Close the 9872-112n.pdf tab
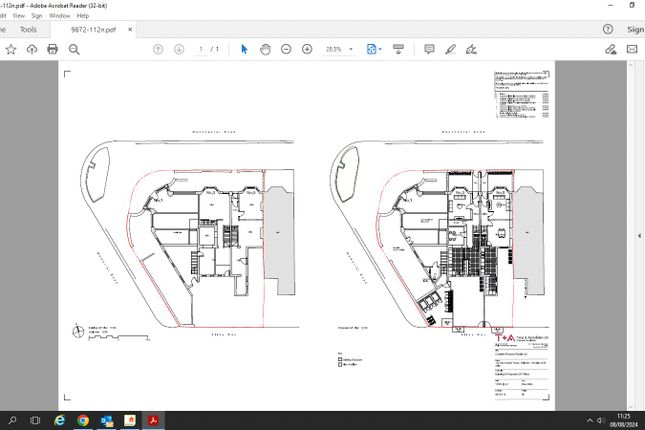 pos(130,30)
